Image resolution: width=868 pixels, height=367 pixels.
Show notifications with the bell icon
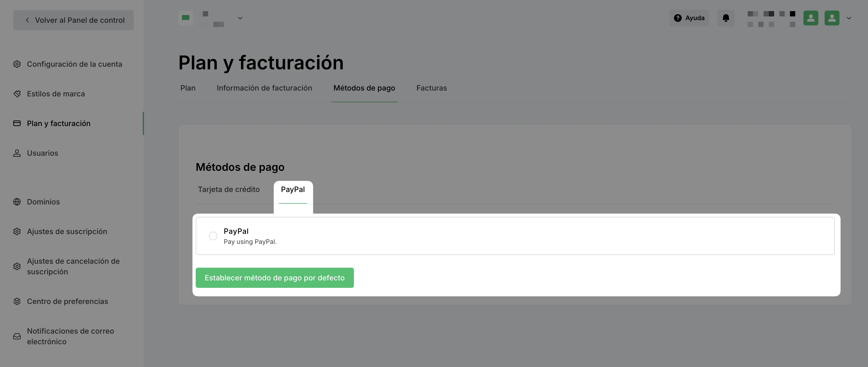pyautogui.click(x=726, y=18)
